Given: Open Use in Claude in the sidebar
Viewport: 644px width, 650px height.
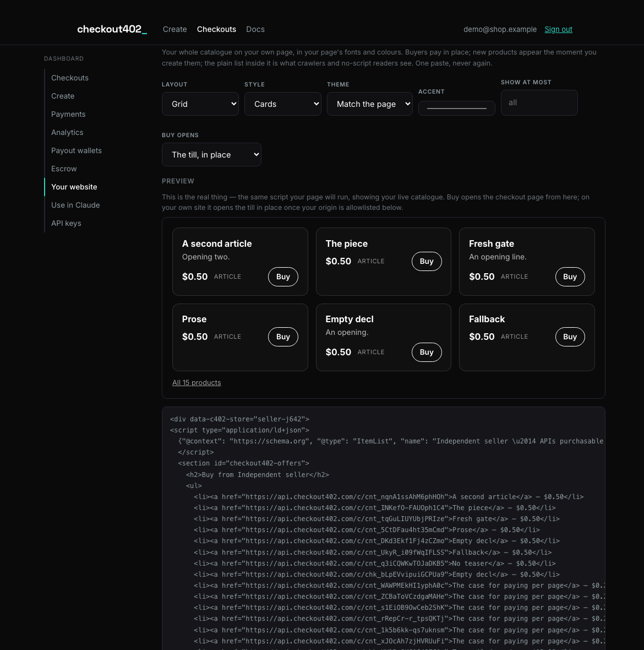Looking at the screenshot, I should tap(75, 205).
